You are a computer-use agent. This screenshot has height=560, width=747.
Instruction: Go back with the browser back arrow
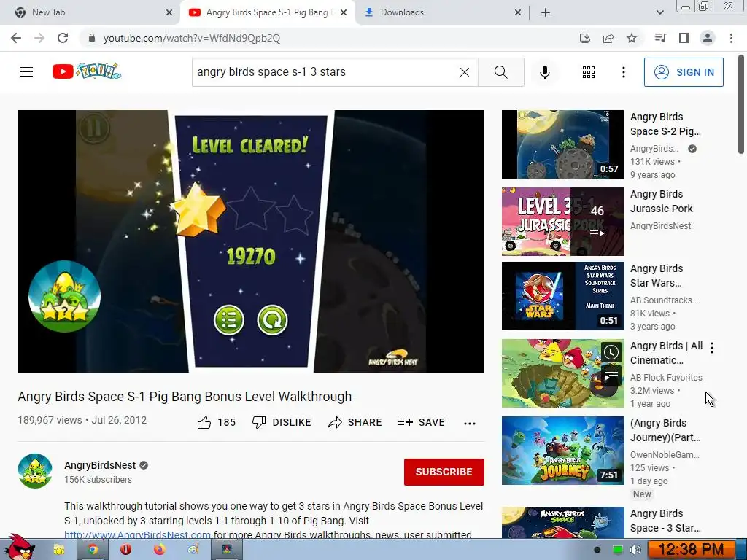point(16,38)
